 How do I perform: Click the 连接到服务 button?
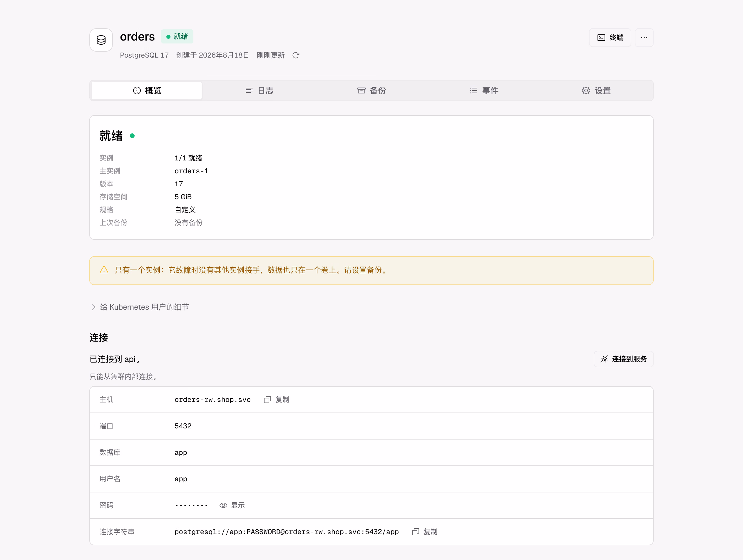623,359
